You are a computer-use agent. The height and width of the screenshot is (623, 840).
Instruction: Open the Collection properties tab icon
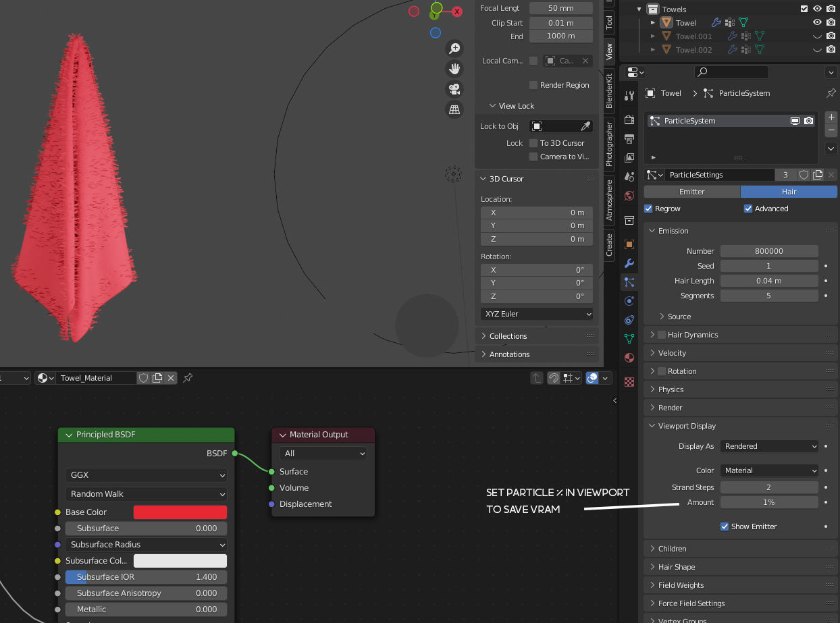point(629,220)
